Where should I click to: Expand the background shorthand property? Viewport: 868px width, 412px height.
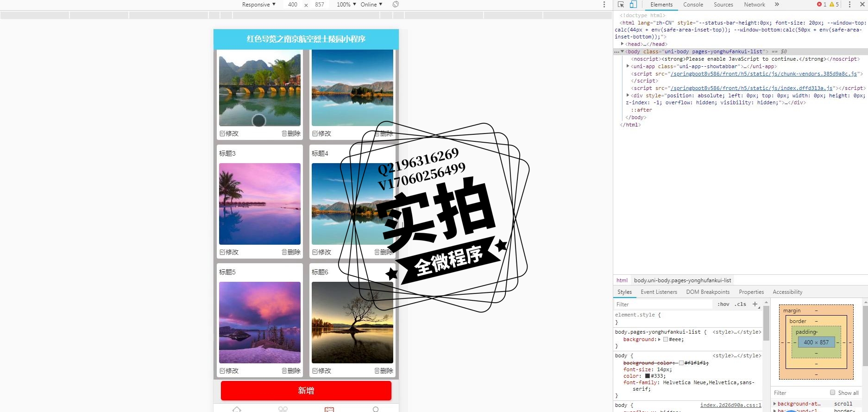(x=659, y=339)
